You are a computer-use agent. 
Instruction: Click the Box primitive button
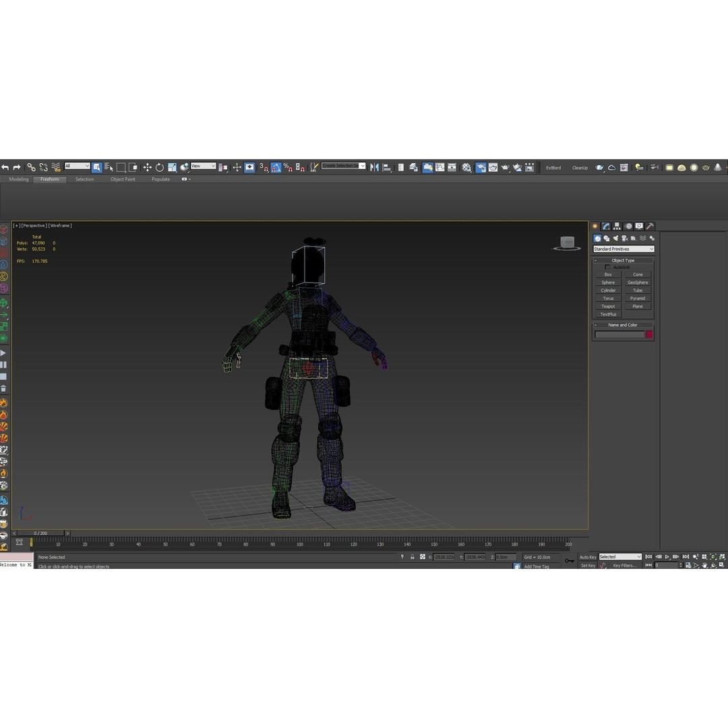coord(608,274)
